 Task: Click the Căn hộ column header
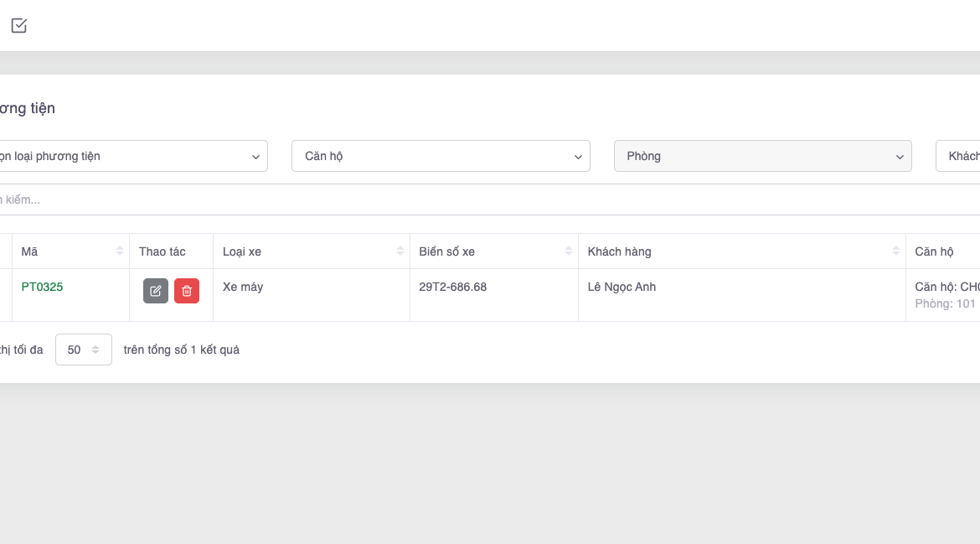point(934,251)
